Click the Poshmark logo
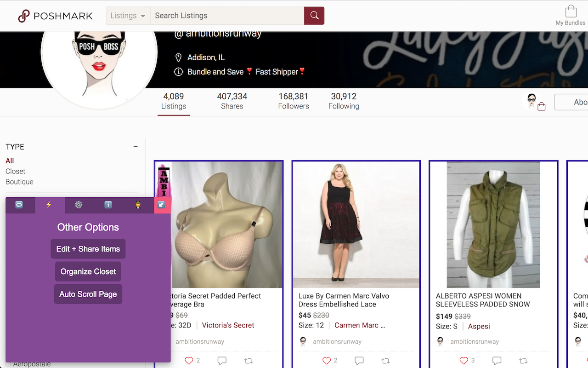 (x=55, y=16)
